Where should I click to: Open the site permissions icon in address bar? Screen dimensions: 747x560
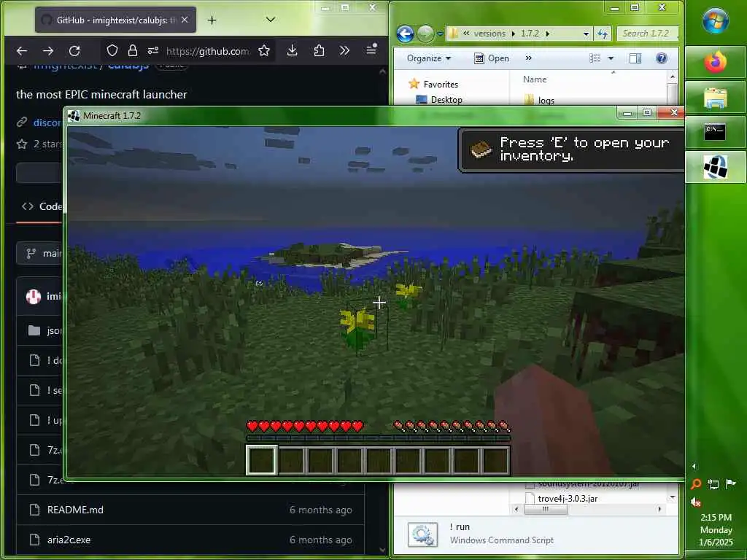point(153,51)
